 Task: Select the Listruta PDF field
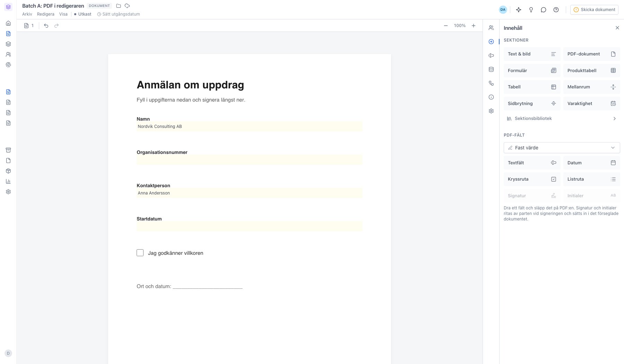point(591,179)
